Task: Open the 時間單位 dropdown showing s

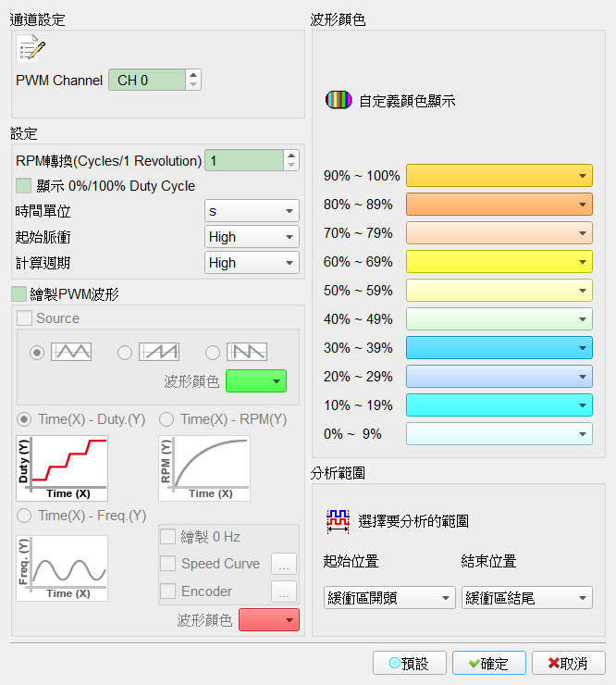Action: coord(252,211)
